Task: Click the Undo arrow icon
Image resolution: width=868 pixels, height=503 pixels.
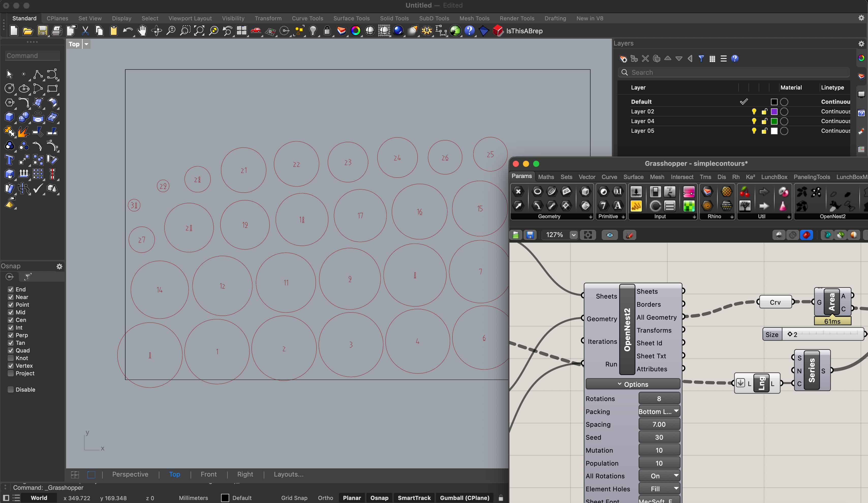Action: 128,31
